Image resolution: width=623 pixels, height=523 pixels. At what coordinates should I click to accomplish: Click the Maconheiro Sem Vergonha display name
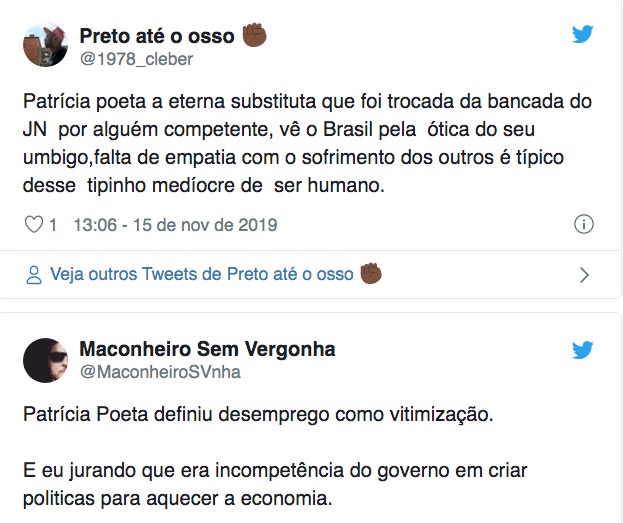[207, 350]
